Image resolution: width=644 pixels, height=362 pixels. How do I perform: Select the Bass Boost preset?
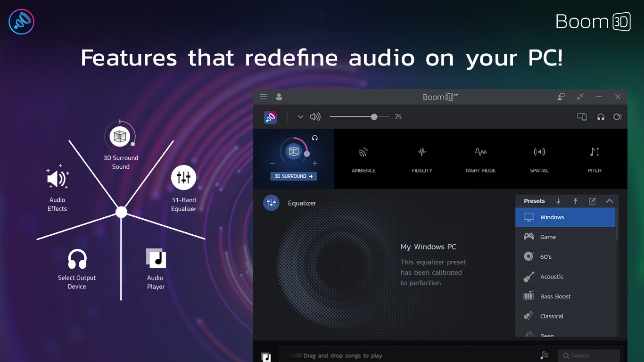[565, 296]
